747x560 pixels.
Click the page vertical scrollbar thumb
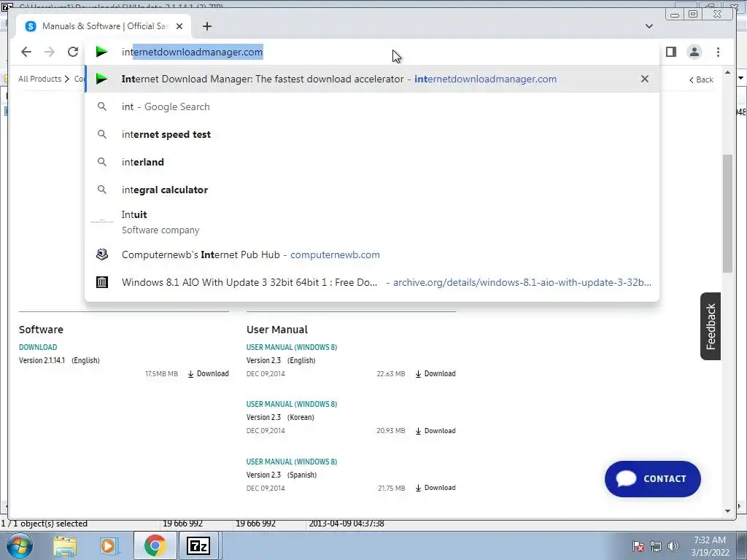click(727, 214)
